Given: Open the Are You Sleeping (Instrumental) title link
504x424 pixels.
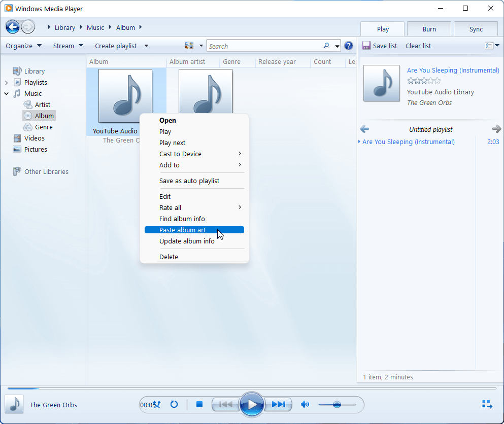Looking at the screenshot, I should 453,70.
